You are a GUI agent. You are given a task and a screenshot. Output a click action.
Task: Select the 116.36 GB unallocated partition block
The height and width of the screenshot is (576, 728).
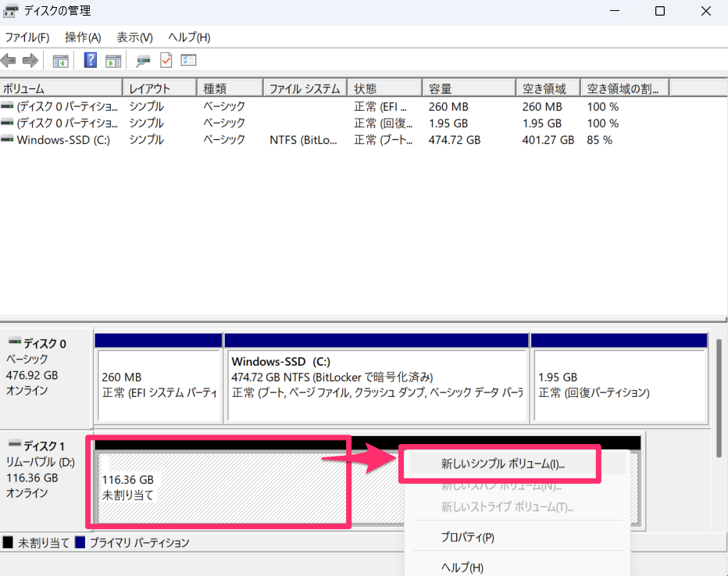click(219, 486)
